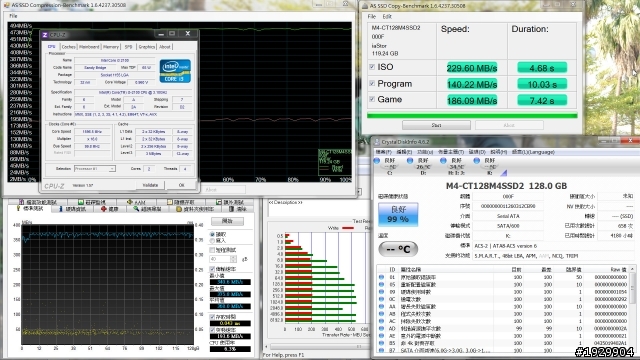Open File menu in AS SSD Compression-Benchmark
640x360 pixels.
tap(13, 16)
